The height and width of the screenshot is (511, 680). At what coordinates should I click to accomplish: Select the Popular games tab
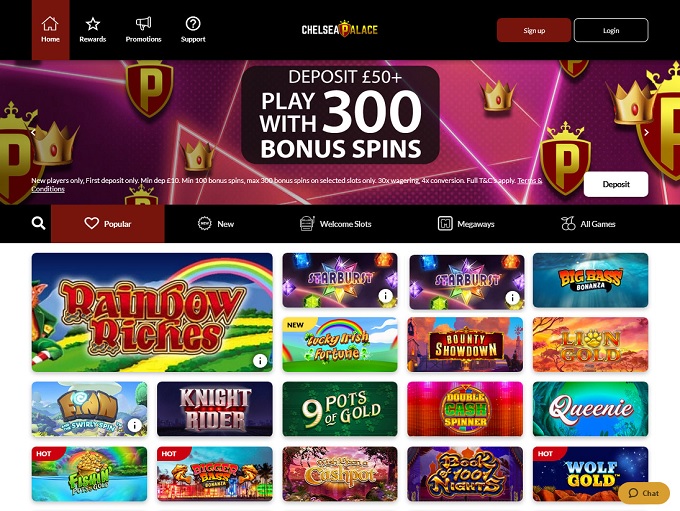(x=108, y=223)
